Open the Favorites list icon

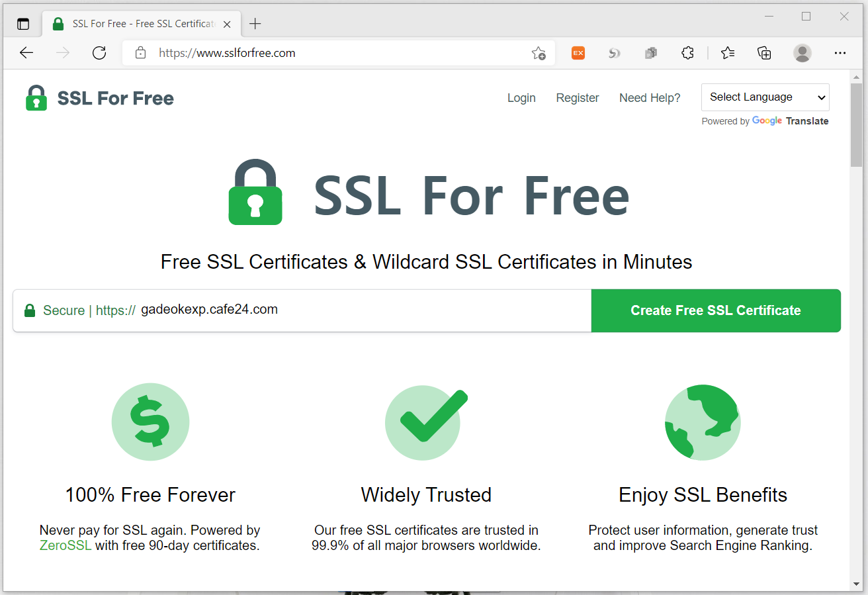[x=728, y=53]
